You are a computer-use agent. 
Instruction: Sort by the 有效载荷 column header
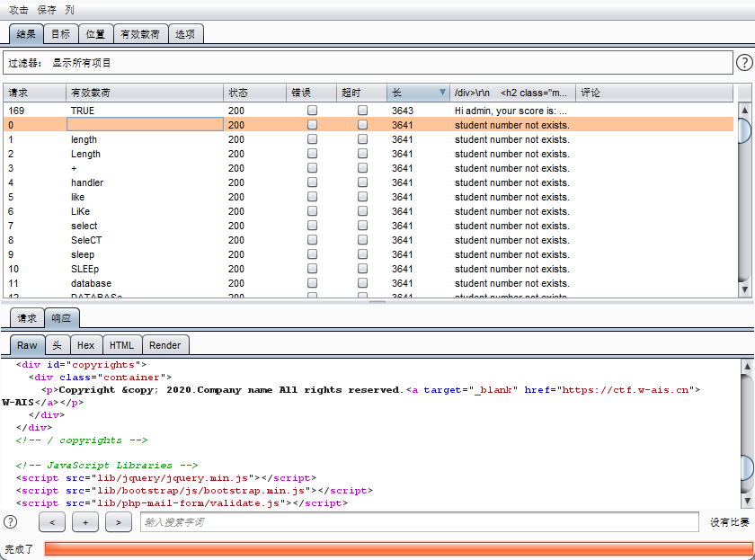145,93
